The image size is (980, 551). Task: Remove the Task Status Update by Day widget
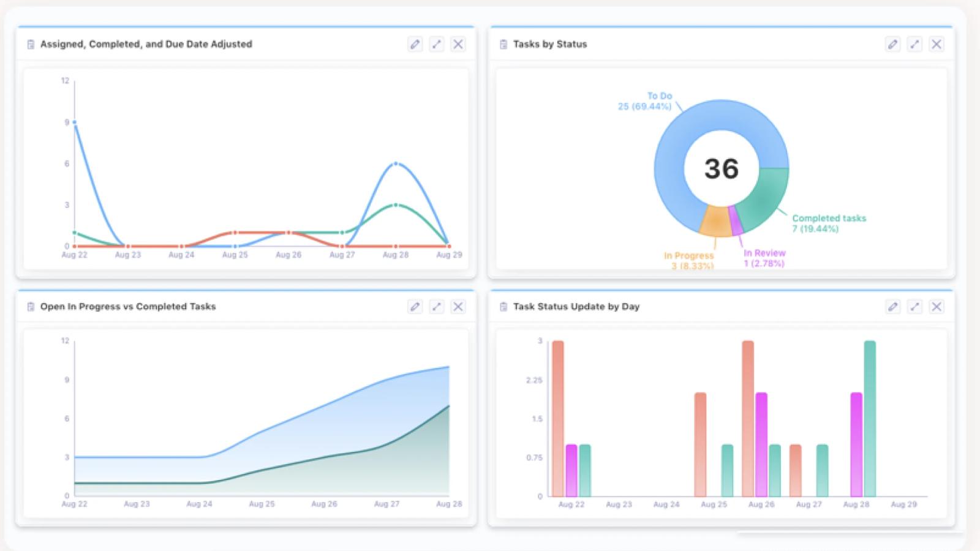coord(937,307)
